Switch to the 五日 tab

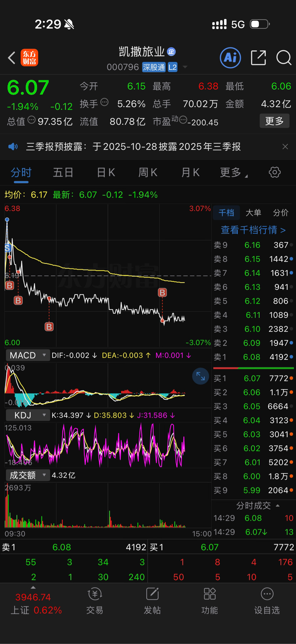(63, 172)
